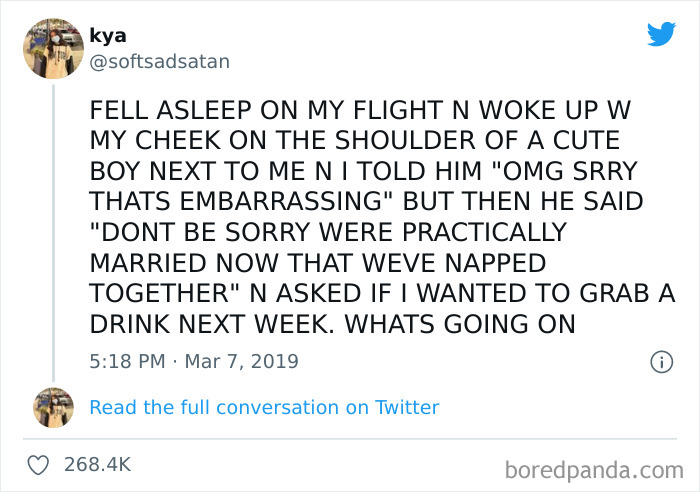This screenshot has height=492, width=700.
Task: Click the Twitter bird logo
Action: (661, 34)
